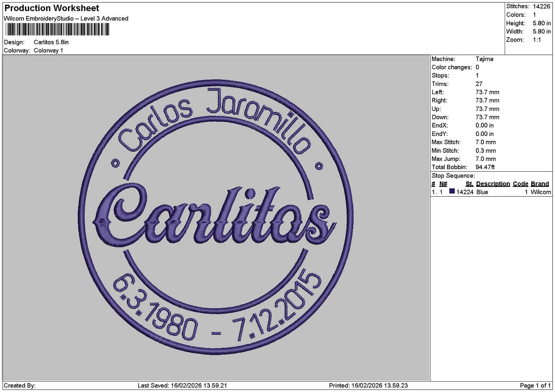Click the Last Saved timestamp
The width and height of the screenshot is (555, 392).
(x=182, y=385)
